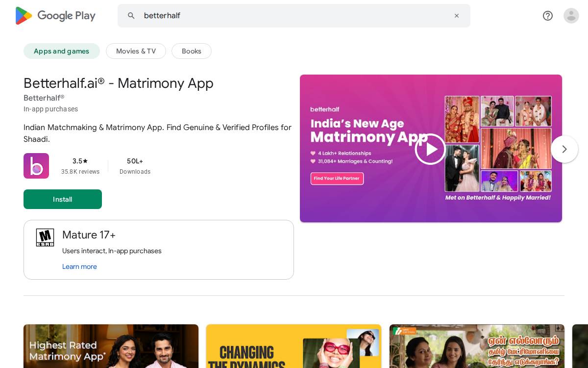This screenshot has height=368, width=588.
Task: Open the Google Play home logo
Action: (55, 16)
